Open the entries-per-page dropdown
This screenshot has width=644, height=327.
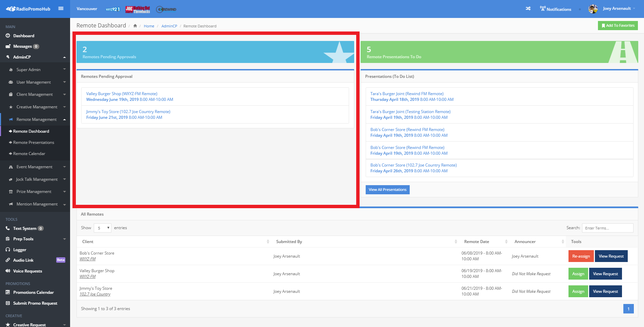pyautogui.click(x=103, y=228)
